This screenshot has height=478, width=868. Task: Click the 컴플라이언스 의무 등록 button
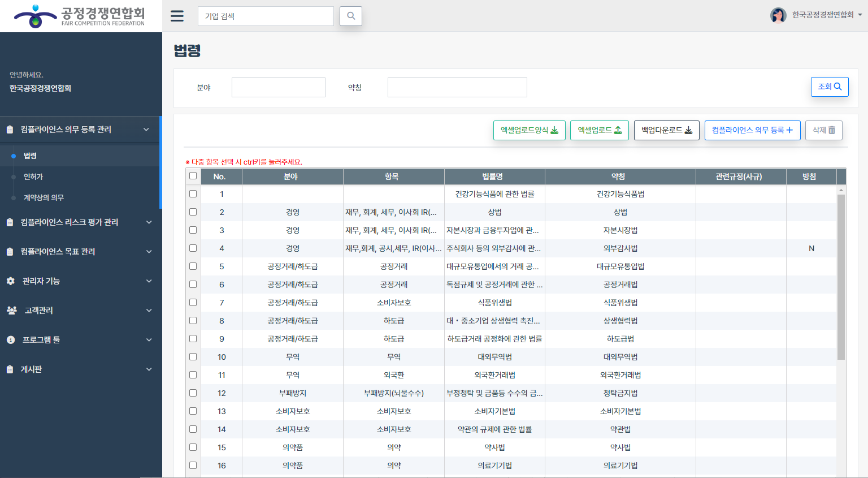tap(753, 130)
